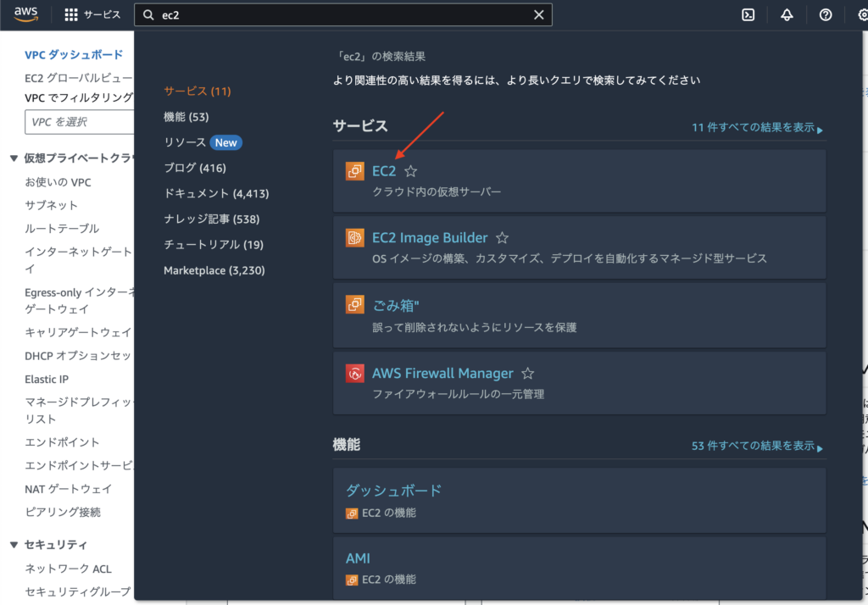Open VPC ダッシュボード in sidebar
This screenshot has height=605, width=868.
pyautogui.click(x=74, y=55)
